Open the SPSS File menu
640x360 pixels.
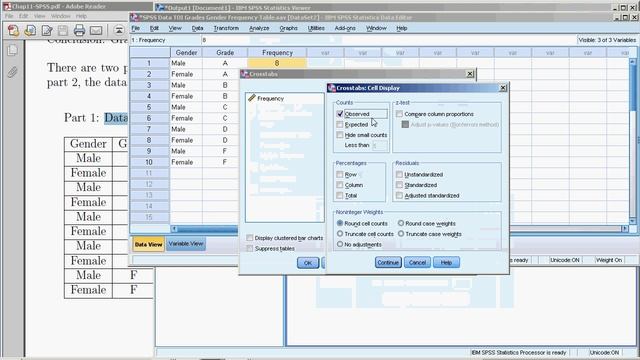(136, 28)
